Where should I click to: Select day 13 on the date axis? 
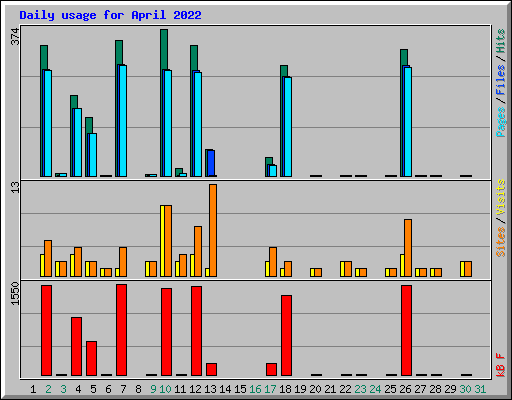tap(210, 389)
